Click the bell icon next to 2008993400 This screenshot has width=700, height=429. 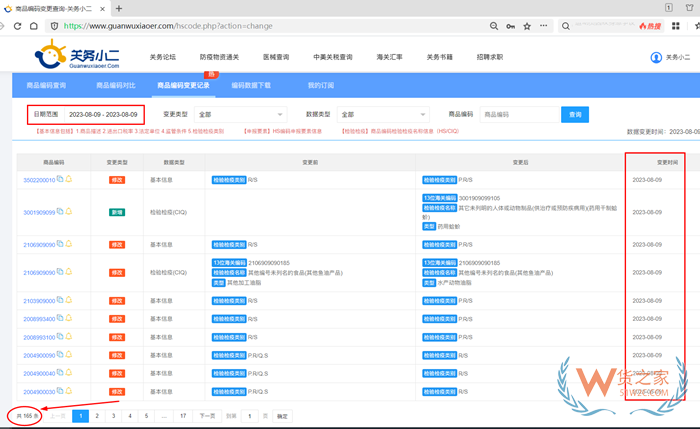point(68,318)
